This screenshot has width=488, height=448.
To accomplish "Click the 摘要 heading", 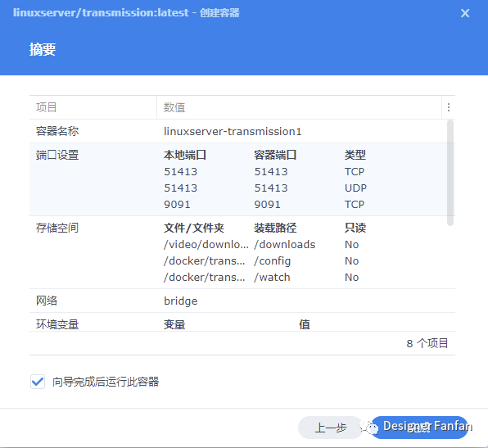I will point(43,49).
